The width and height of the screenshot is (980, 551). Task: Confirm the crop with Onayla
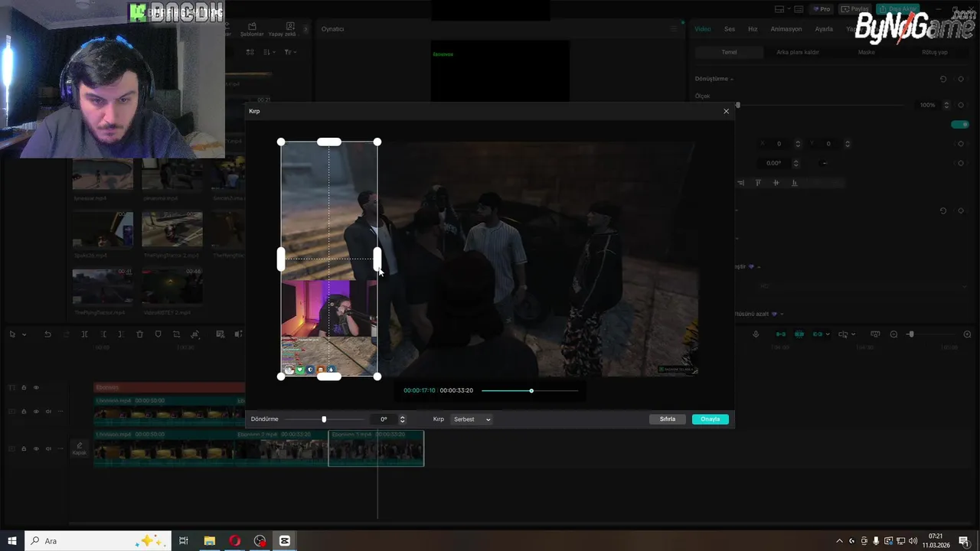coord(710,419)
